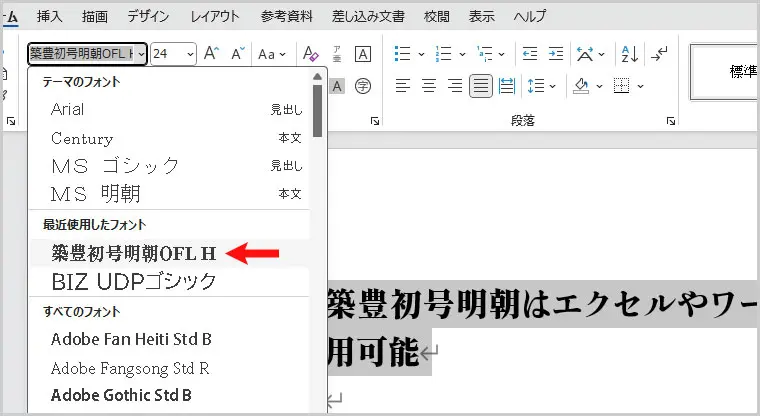Open Asian layout text scaling tool

[x=585, y=54]
